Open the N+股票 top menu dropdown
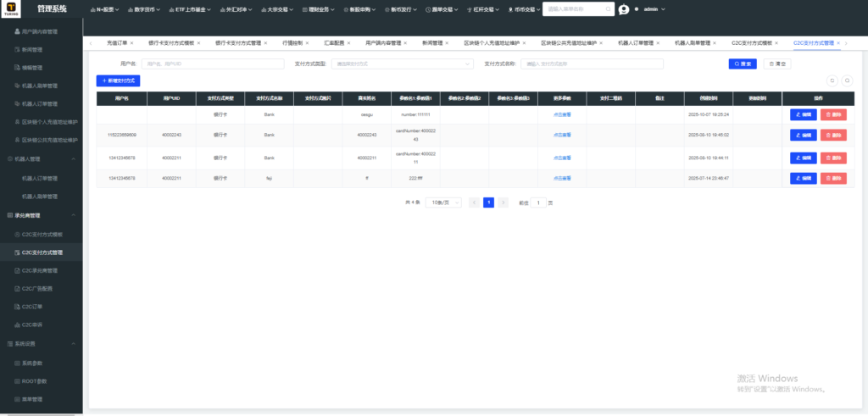The image size is (868, 416). [104, 9]
